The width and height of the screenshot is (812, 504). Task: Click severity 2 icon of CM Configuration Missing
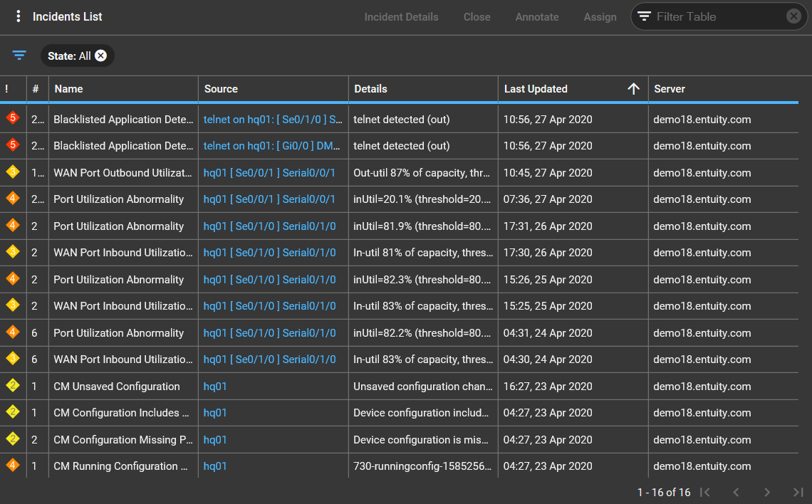13,439
